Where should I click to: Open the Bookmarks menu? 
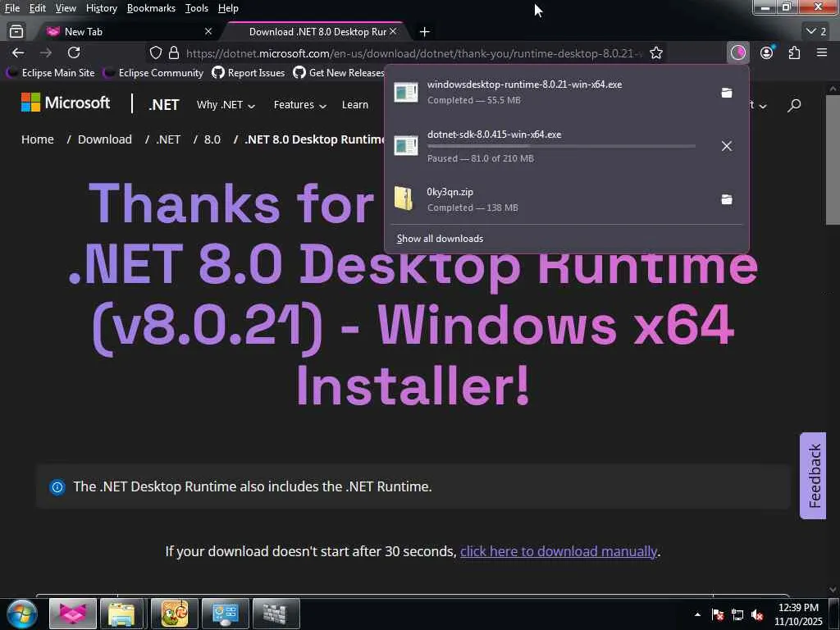click(x=151, y=8)
